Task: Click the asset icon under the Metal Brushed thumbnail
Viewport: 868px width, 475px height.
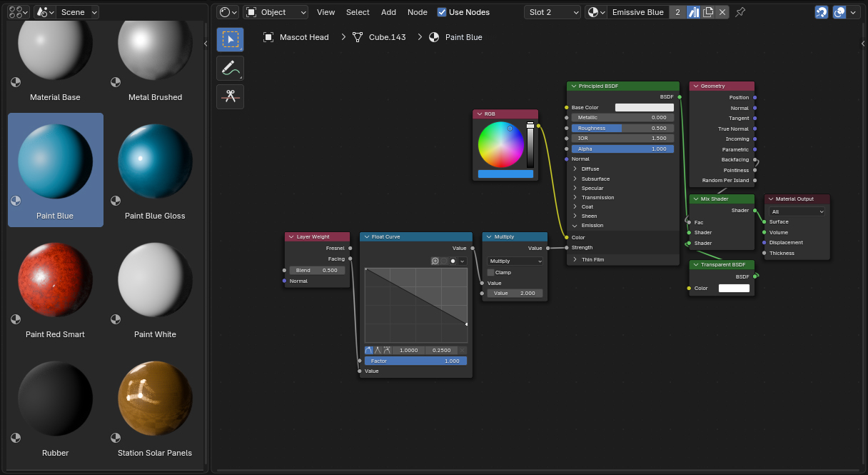Action: (x=116, y=82)
